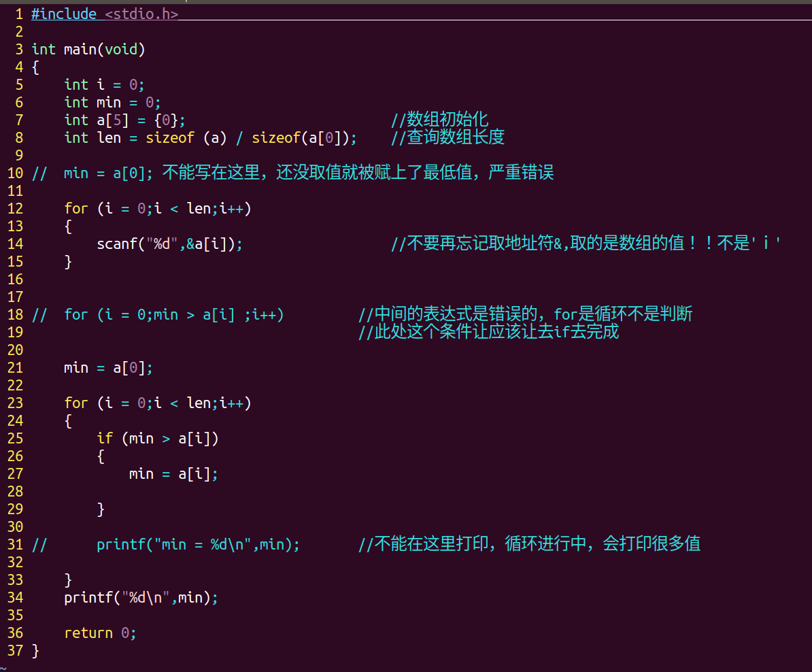Click the 'scanf("%d",&a[i]);' statement

169,243
